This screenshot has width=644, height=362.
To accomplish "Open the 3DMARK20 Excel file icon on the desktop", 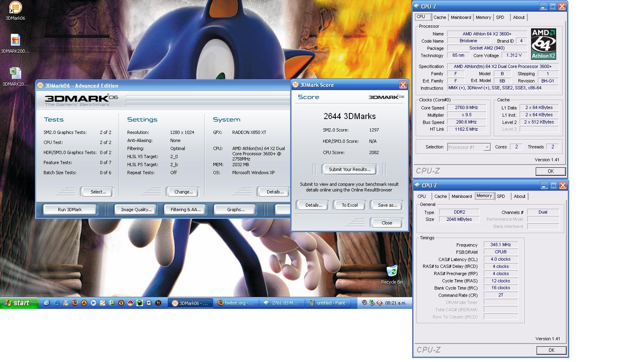I will [15, 73].
